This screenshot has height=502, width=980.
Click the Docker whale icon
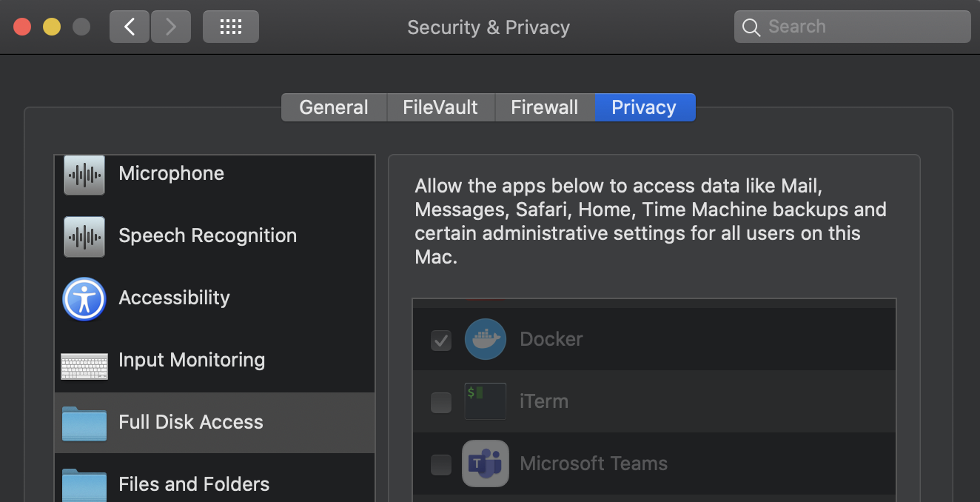485,339
